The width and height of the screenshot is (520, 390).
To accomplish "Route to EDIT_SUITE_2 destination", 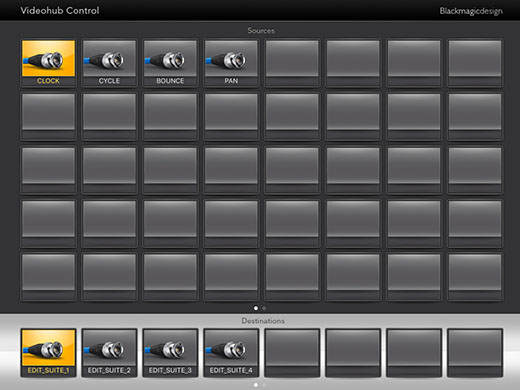I will (109, 353).
